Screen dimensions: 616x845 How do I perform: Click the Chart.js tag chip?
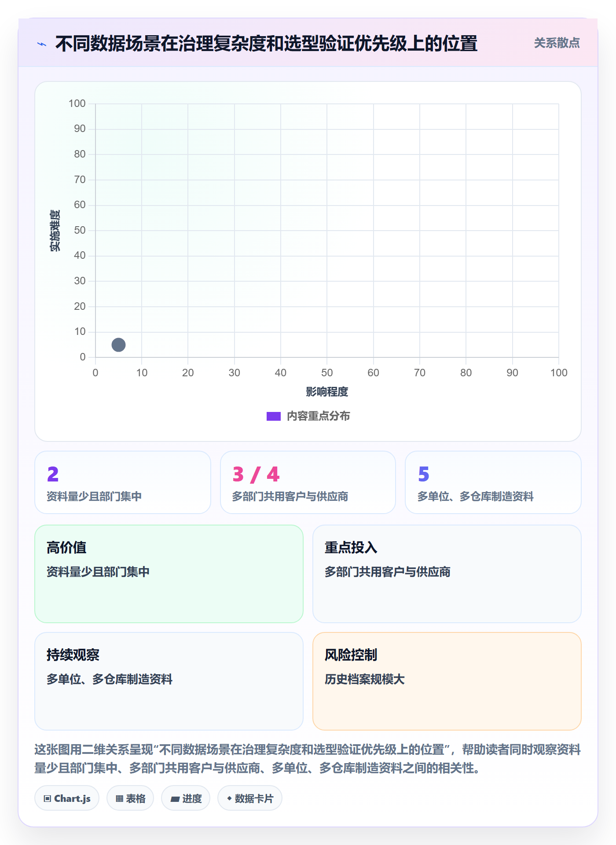[67, 798]
